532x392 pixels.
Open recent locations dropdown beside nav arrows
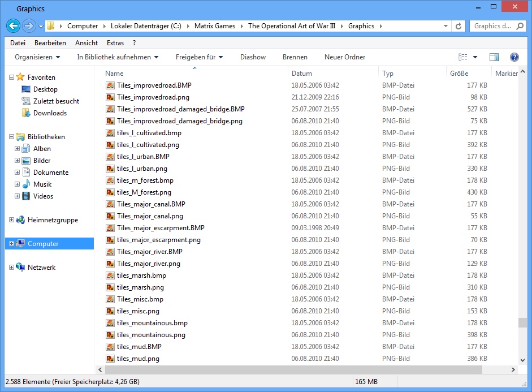(x=41, y=26)
